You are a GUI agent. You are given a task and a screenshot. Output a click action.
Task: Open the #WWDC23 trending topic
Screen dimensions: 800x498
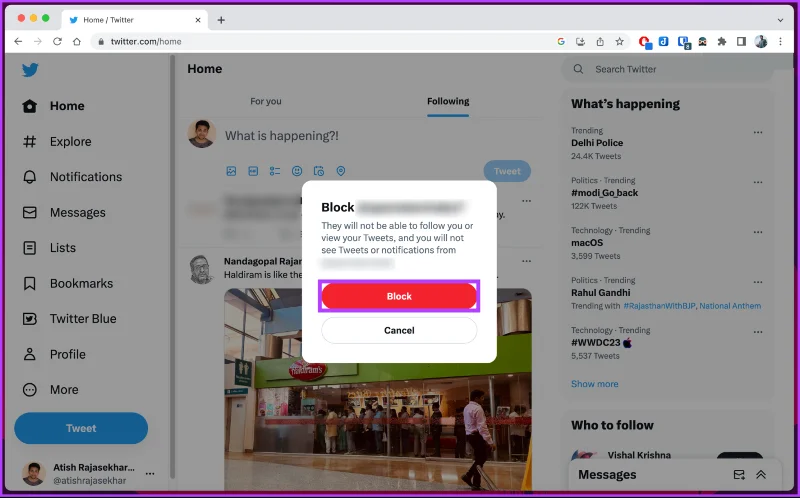pos(602,343)
